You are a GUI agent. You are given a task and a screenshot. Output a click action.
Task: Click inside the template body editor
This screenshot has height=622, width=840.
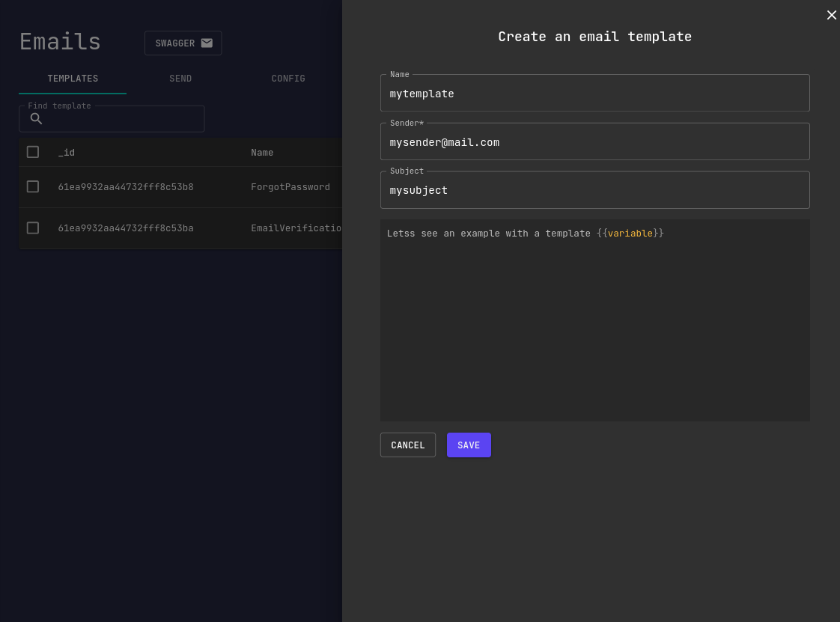[x=594, y=320]
